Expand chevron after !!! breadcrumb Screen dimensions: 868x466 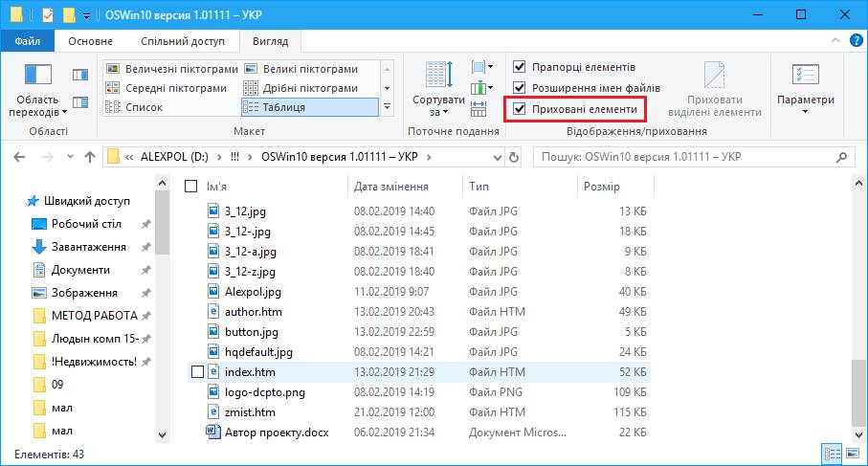point(250,157)
